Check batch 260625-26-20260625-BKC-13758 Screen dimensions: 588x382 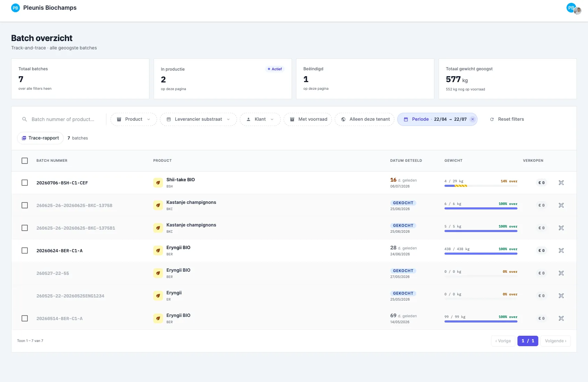(x=25, y=205)
